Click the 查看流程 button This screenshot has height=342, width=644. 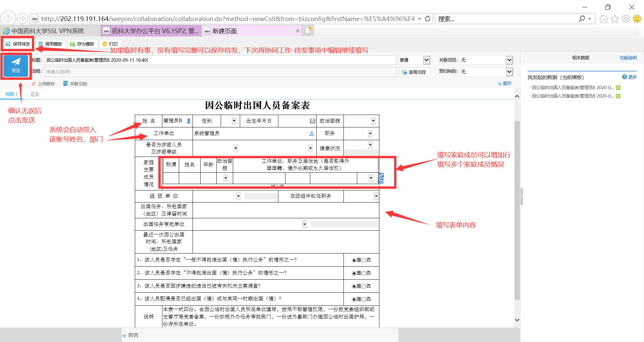[414, 72]
